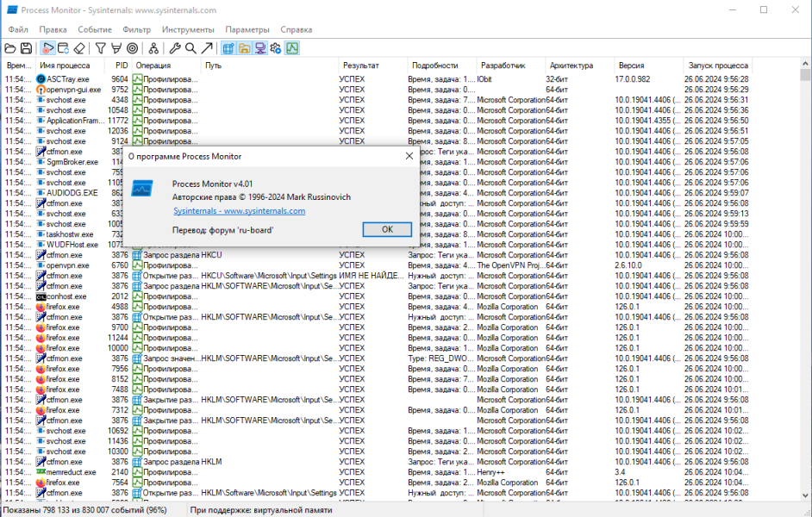The image size is (812, 517).
Task: Click the SgrmBroker.exe process icon
Action: (x=41, y=162)
